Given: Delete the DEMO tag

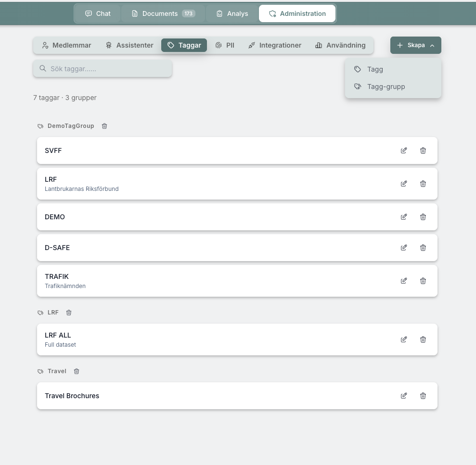Looking at the screenshot, I should tap(423, 217).
